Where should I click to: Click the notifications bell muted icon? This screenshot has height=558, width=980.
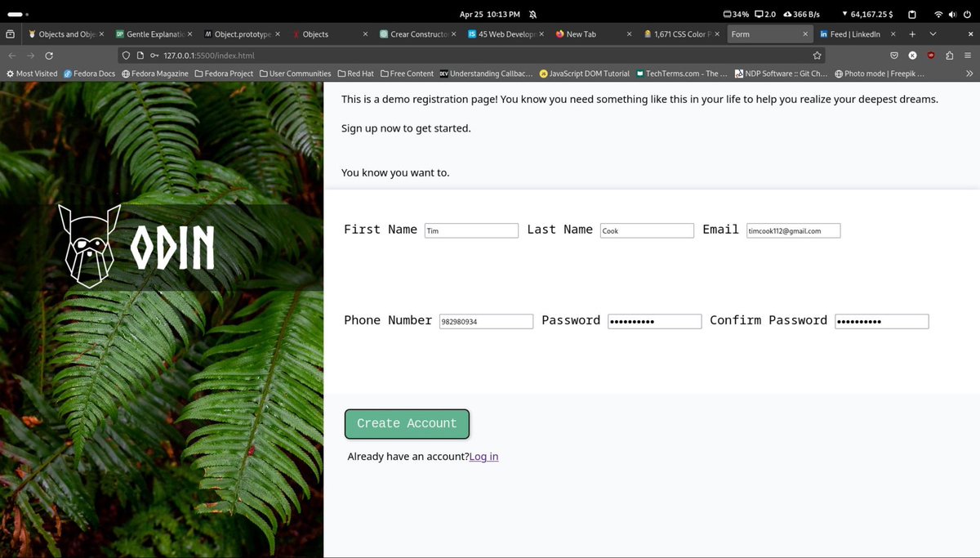coord(533,14)
